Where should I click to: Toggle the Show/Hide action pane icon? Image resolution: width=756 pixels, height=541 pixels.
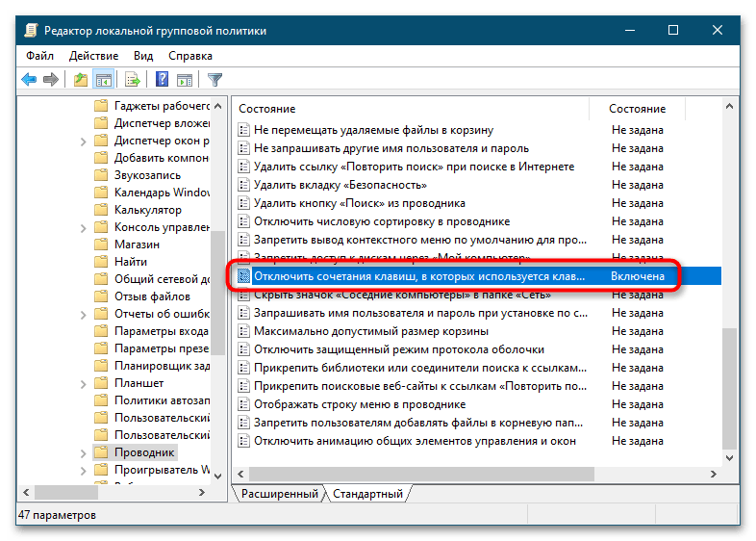184,79
